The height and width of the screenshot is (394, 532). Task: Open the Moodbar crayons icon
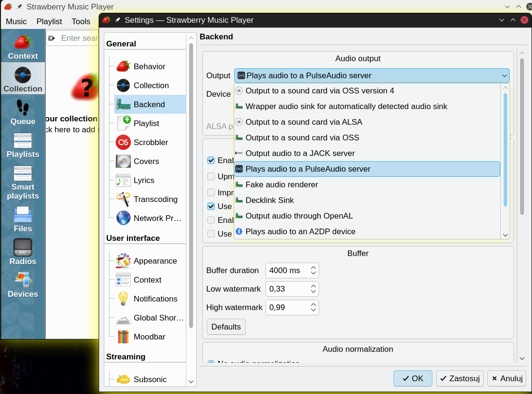pyautogui.click(x=123, y=337)
